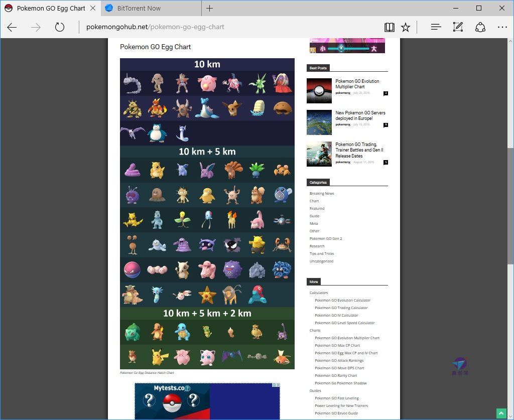Screen dimensions: 514x420
Task: Go back to the previous page
Action: tap(12, 27)
